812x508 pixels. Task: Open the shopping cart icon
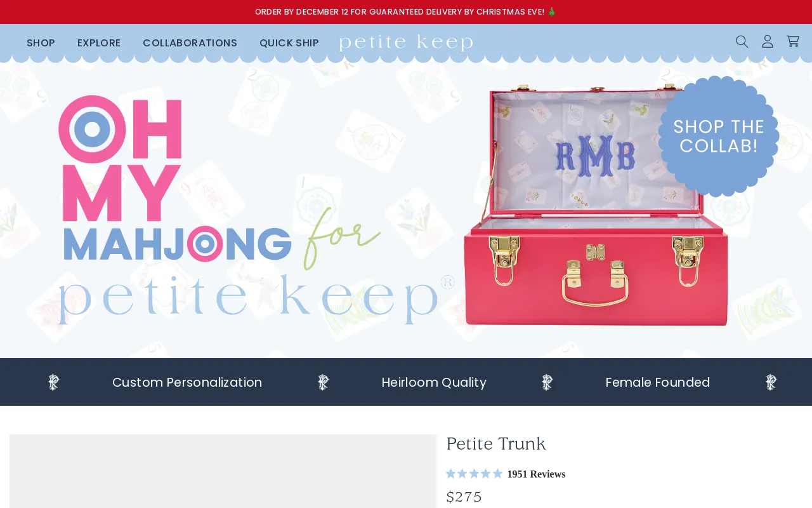(793, 42)
